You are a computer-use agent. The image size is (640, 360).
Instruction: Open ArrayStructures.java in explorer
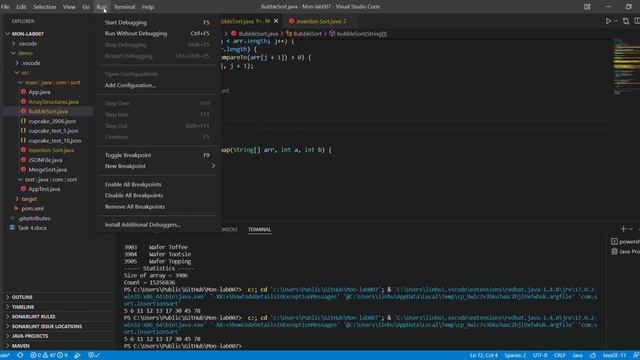click(53, 102)
